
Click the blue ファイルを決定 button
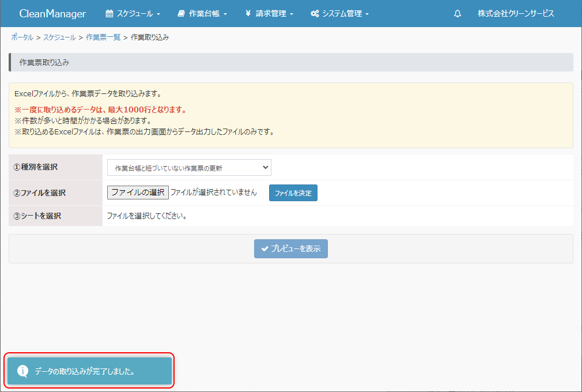pos(293,193)
